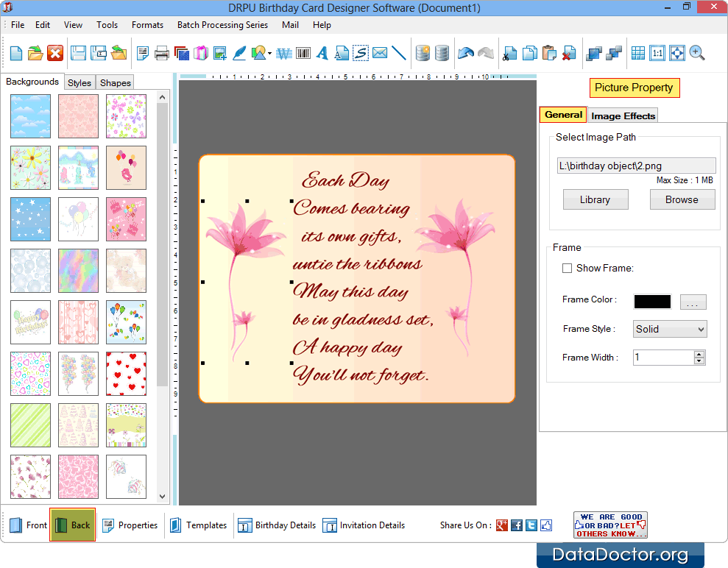This screenshot has height=568, width=728.
Task: Open the Properties button
Action: coord(130,525)
